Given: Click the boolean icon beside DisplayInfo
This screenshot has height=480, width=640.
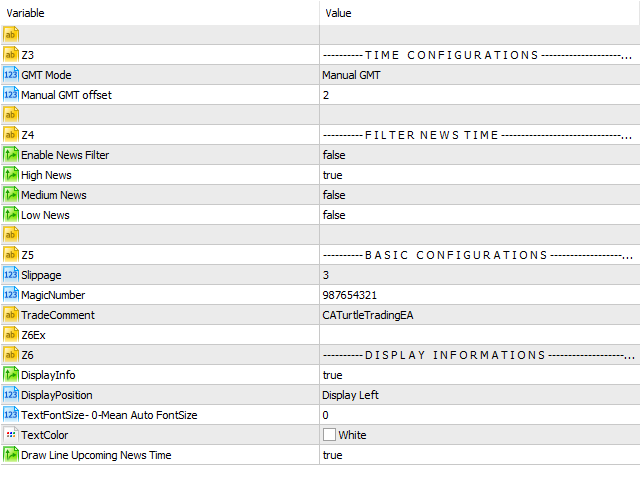Looking at the screenshot, I should (x=11, y=375).
